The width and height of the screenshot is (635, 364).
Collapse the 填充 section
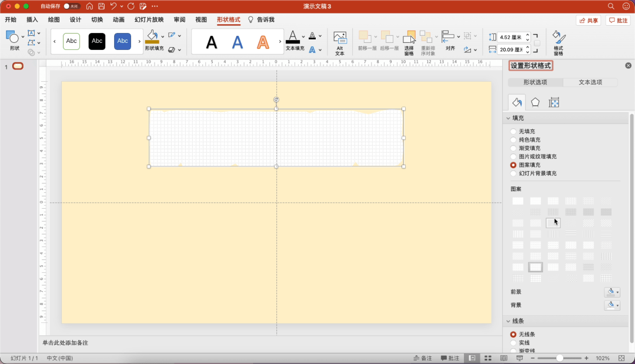pos(508,118)
